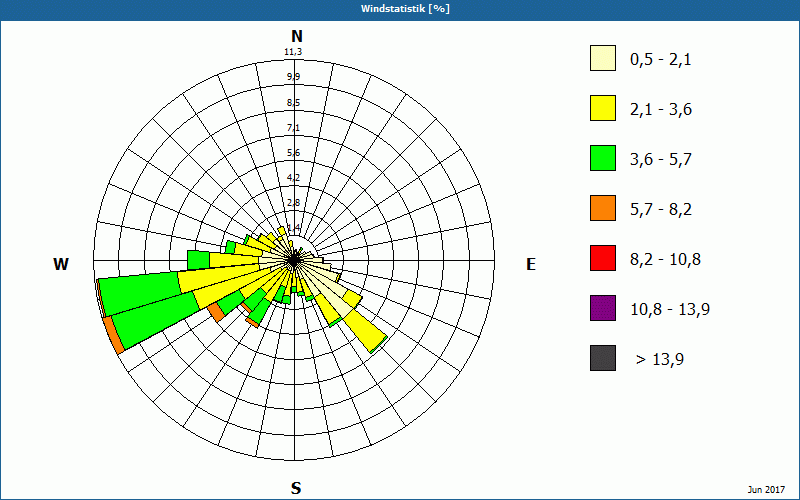The height and width of the screenshot is (500, 800).
Task: Click the legend label "2,1 - 3,6"
Action: coord(661,110)
